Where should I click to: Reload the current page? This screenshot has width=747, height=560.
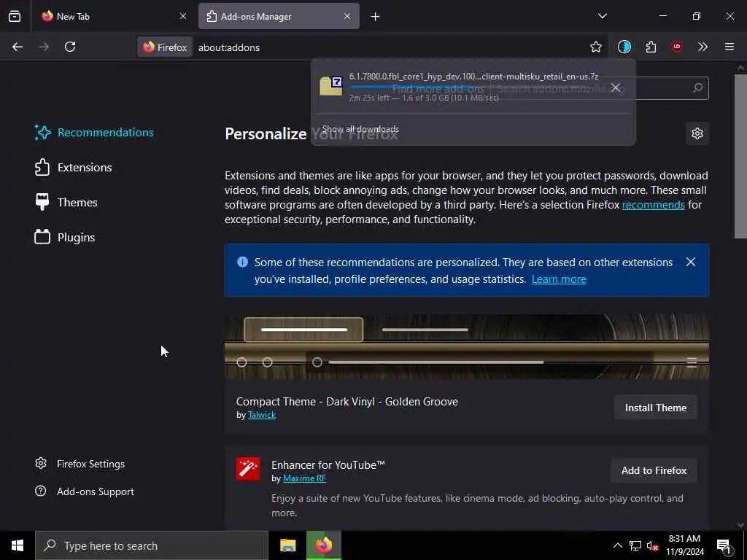70,47
